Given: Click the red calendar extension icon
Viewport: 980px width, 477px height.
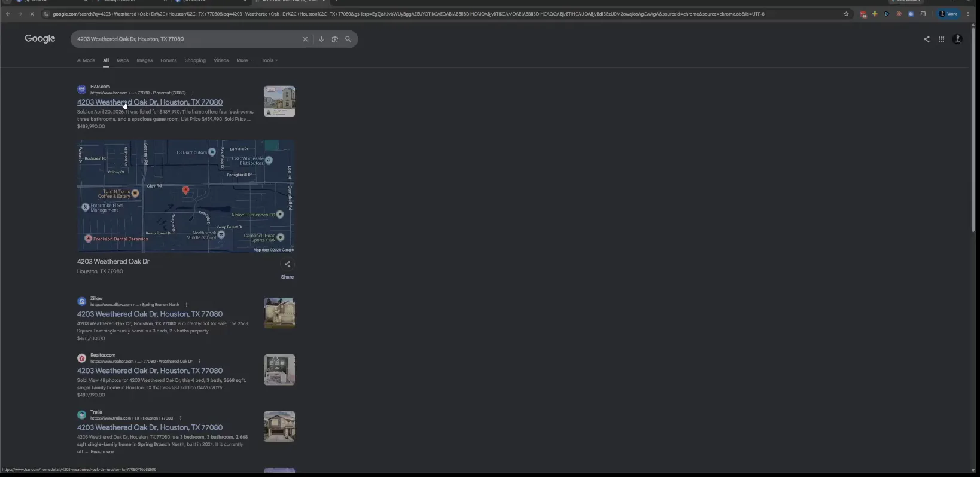Looking at the screenshot, I should pos(863,14).
